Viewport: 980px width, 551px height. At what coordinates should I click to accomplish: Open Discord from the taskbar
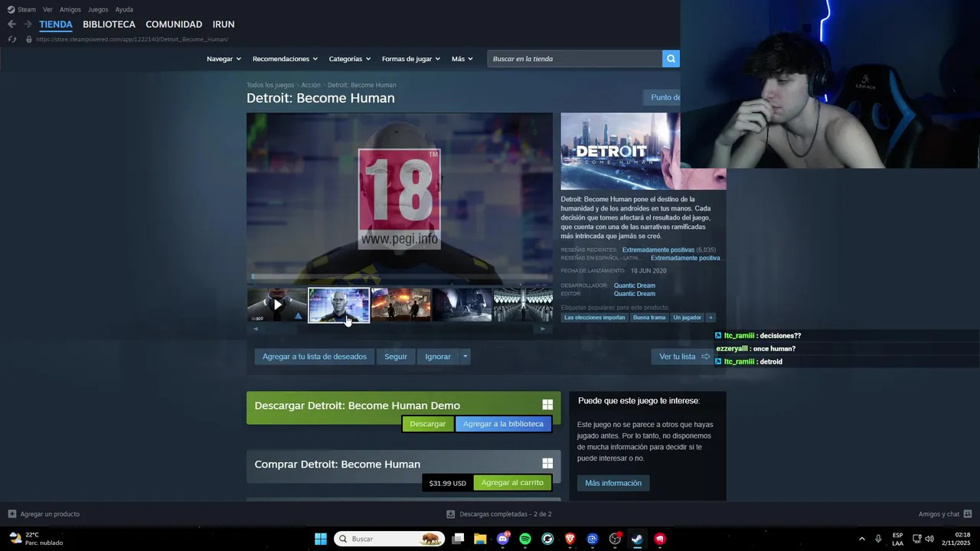point(503,539)
